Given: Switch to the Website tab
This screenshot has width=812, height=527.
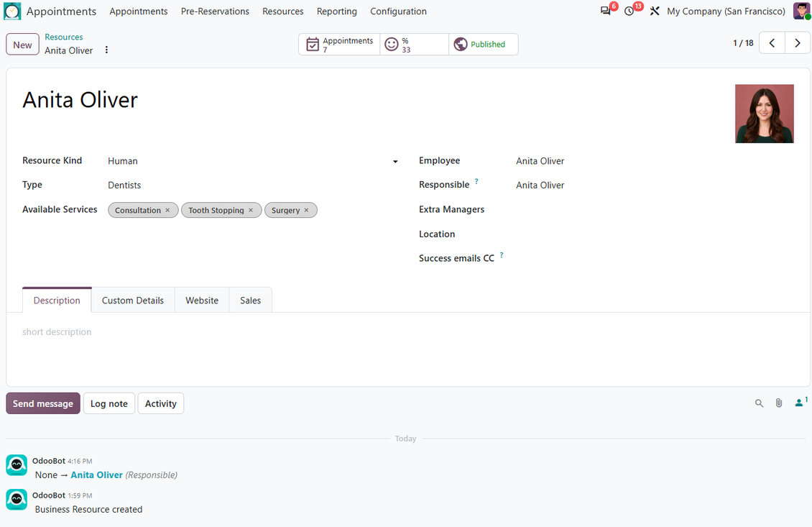Looking at the screenshot, I should pyautogui.click(x=202, y=301).
